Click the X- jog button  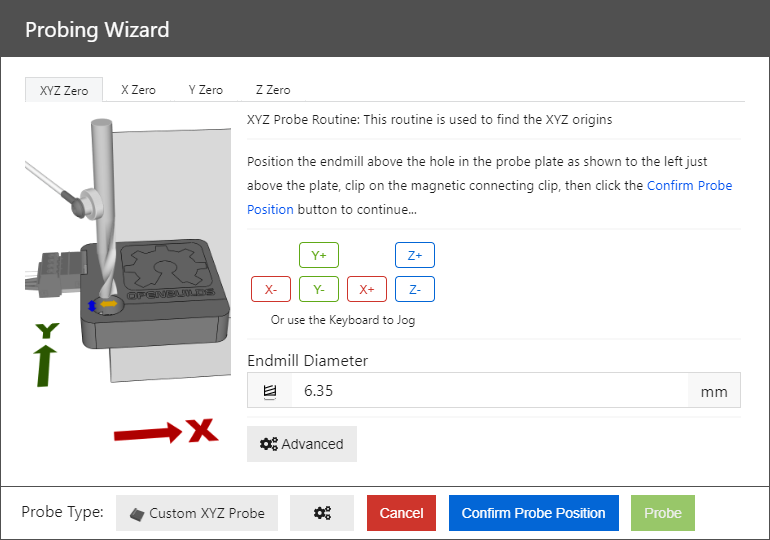(x=271, y=289)
